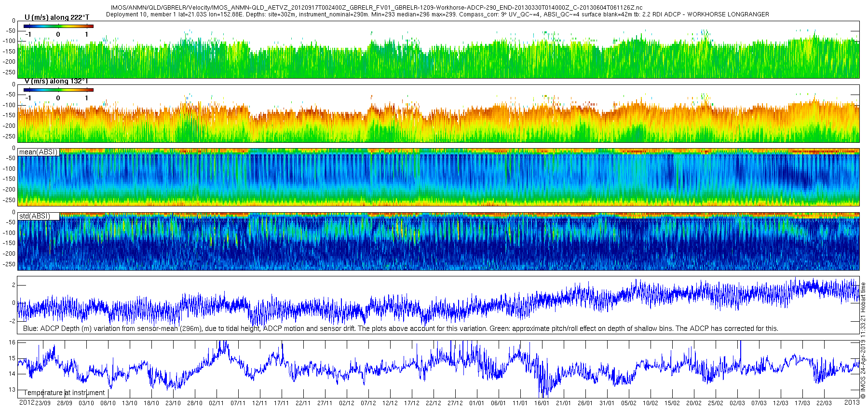The height and width of the screenshot is (410, 868).
Task: Click the '2012' year label on time axis
Action: 27,402
